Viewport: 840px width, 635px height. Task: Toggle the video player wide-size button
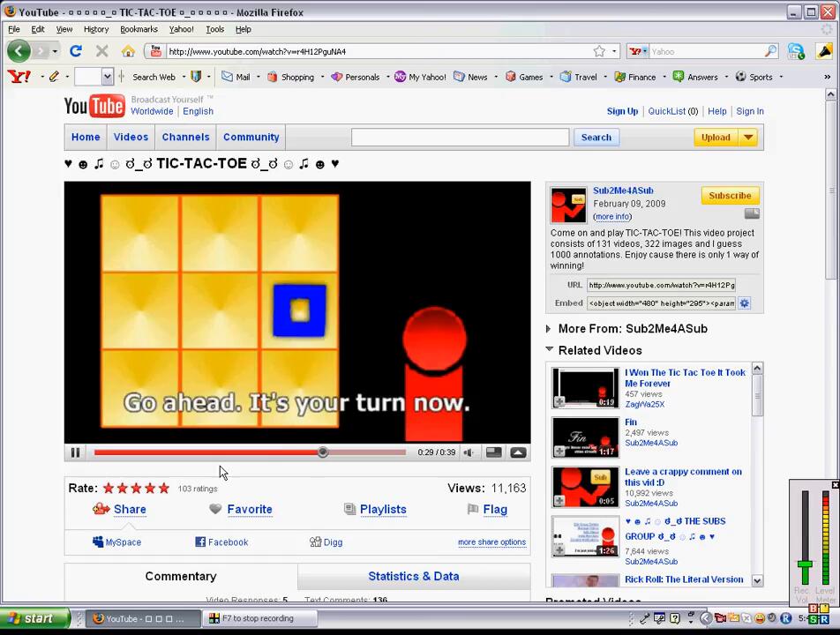click(x=493, y=452)
